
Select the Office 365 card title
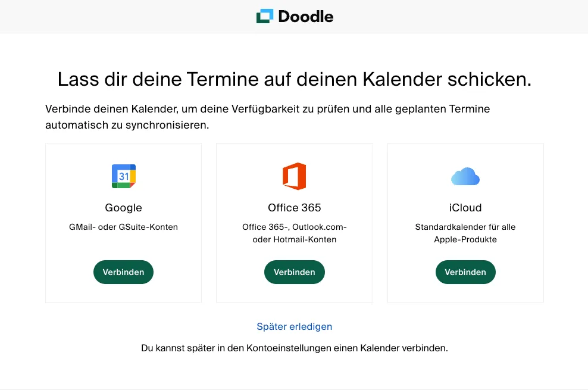point(294,208)
